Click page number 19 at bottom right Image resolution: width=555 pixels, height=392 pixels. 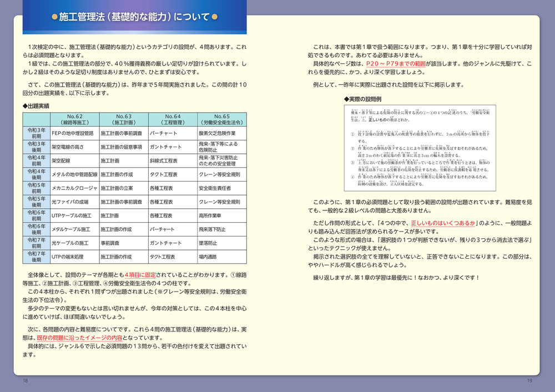529,381
